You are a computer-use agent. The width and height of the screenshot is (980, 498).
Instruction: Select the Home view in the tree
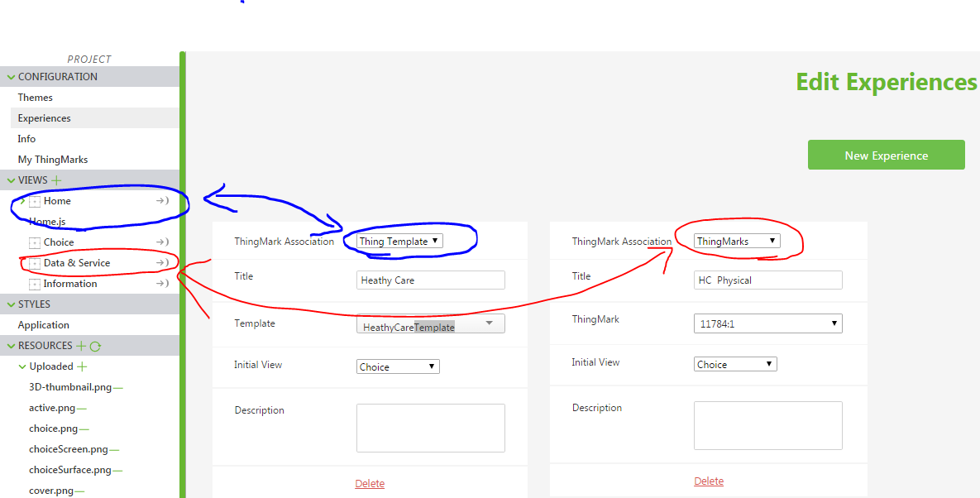pyautogui.click(x=57, y=200)
